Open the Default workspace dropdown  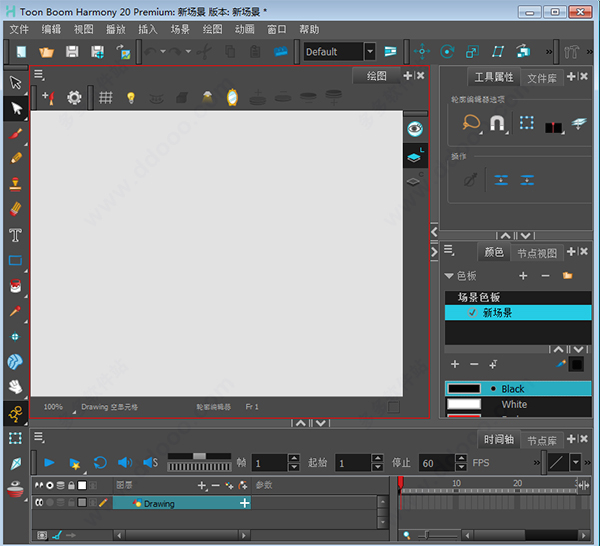[x=370, y=51]
